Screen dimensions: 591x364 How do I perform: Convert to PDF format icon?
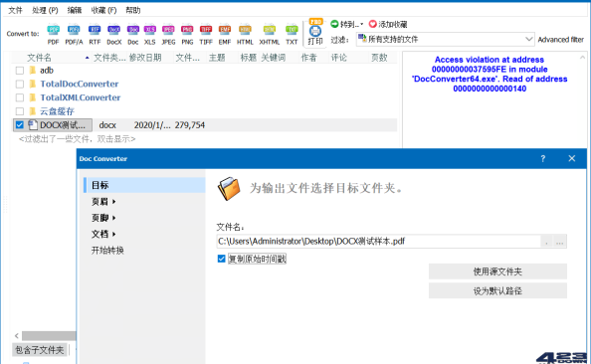coord(53,34)
